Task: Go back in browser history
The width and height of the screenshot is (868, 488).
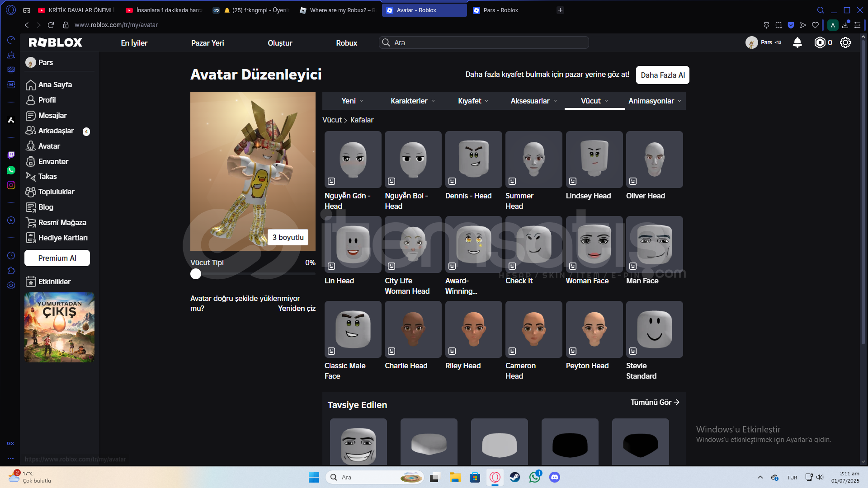Action: 27,25
